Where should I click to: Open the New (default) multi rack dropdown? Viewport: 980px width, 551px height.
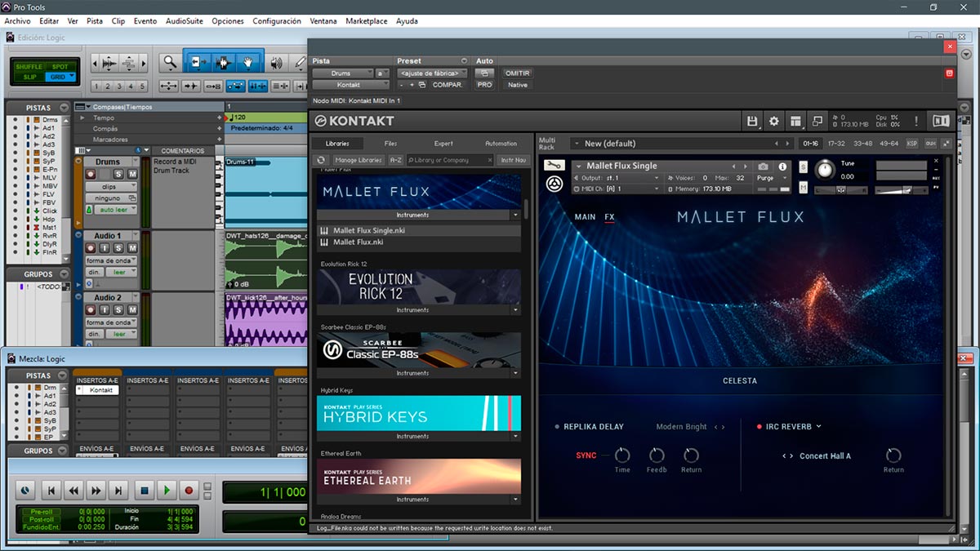(x=683, y=144)
